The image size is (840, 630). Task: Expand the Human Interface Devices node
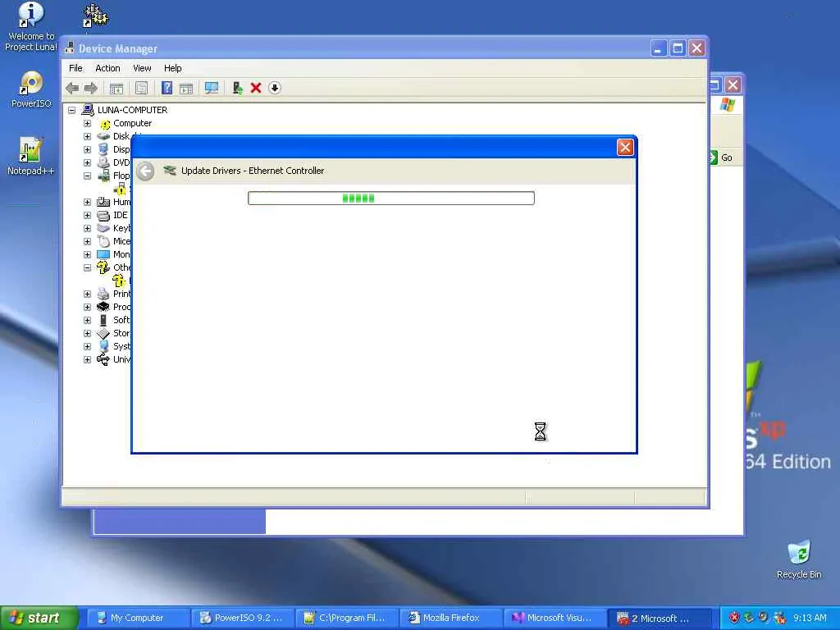[x=87, y=202]
